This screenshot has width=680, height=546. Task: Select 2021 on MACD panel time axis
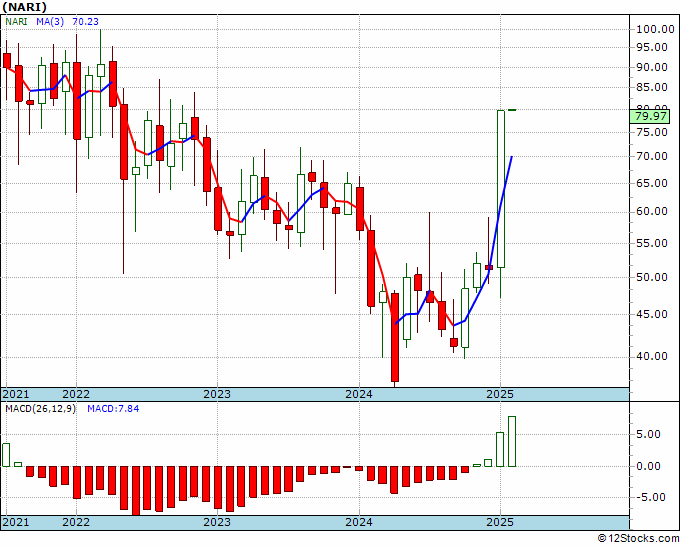16,522
